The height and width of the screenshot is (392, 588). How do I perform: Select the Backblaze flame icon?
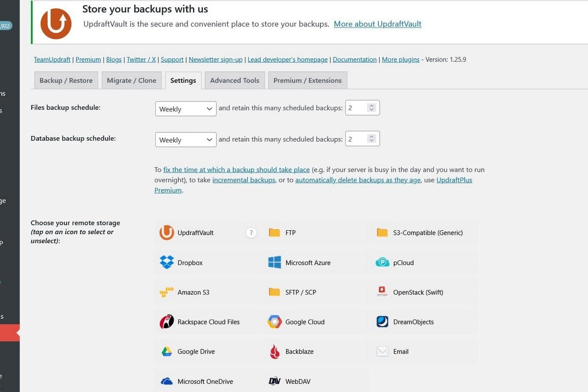[x=274, y=351]
